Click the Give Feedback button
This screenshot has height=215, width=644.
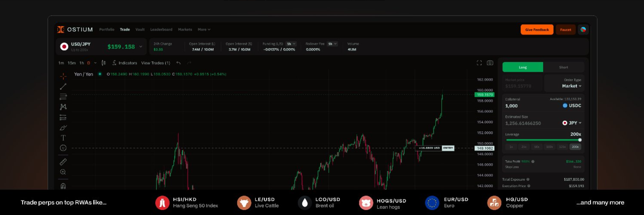click(x=537, y=30)
